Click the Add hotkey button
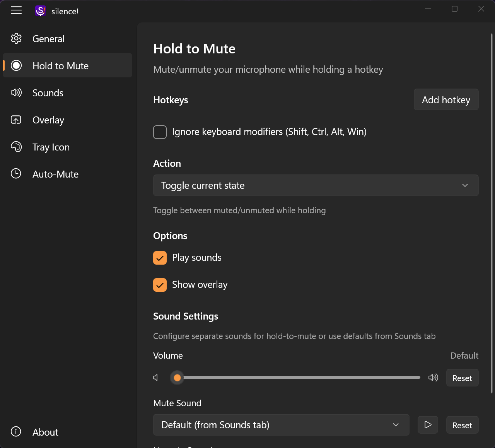This screenshot has width=495, height=448. click(x=446, y=100)
